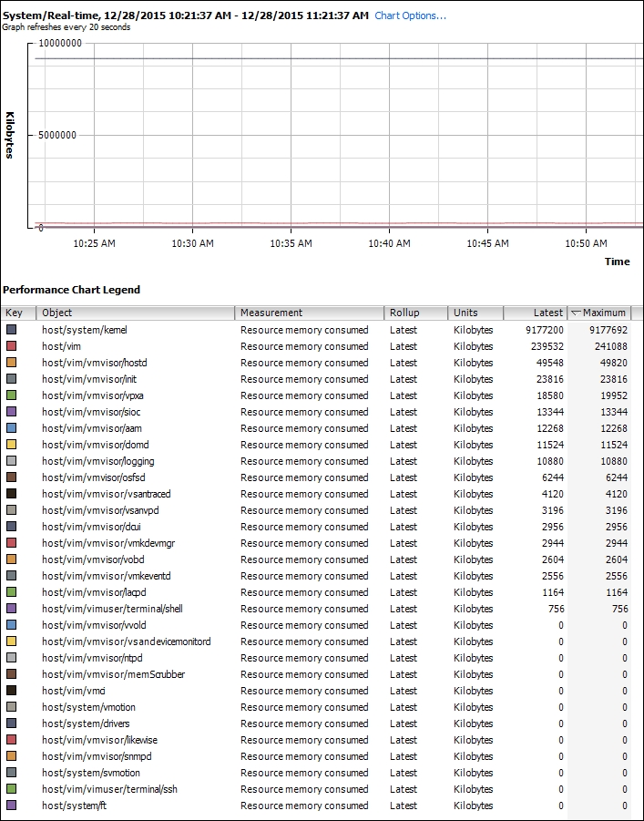Click color key for host/system/vmotion

click(11, 707)
